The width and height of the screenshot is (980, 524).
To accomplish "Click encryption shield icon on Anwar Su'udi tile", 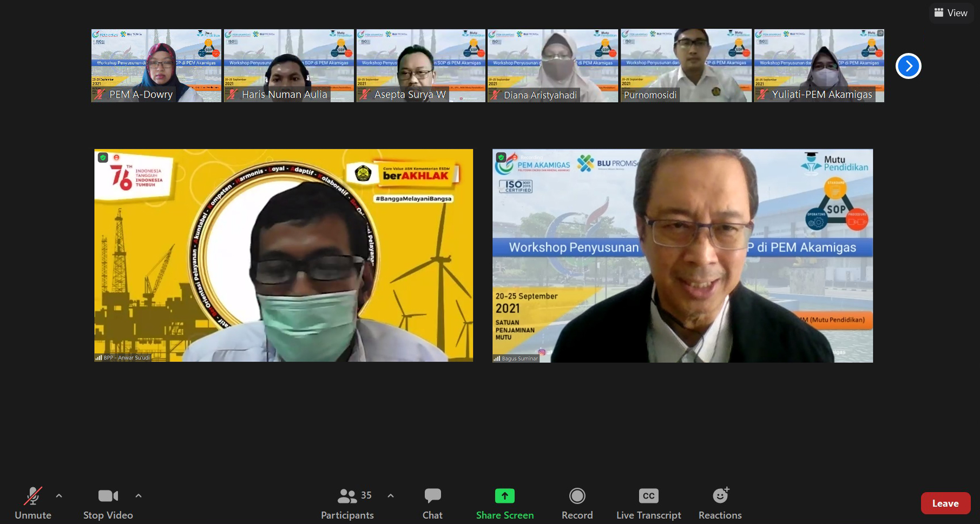I will [x=103, y=157].
